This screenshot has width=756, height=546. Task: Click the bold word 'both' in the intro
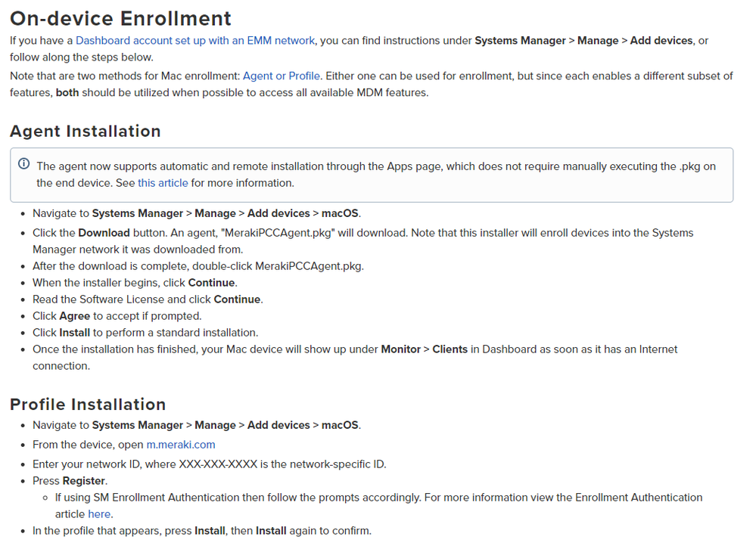69,92
